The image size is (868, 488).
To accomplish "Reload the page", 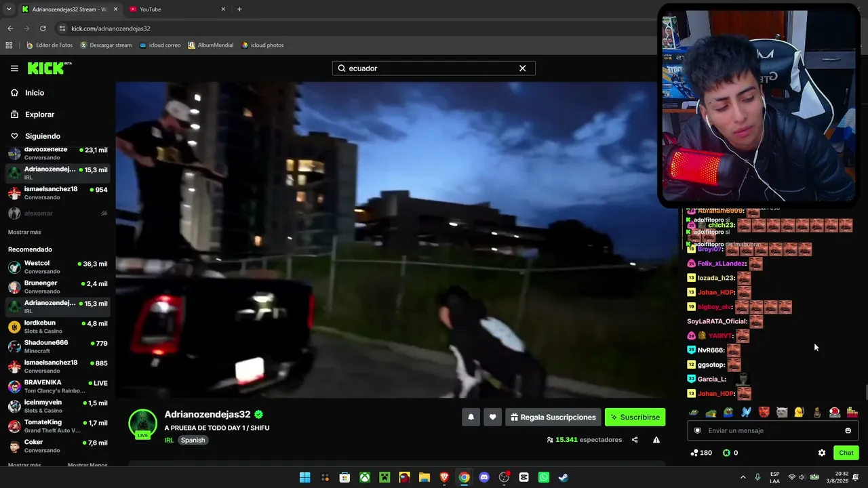I will [x=43, y=28].
